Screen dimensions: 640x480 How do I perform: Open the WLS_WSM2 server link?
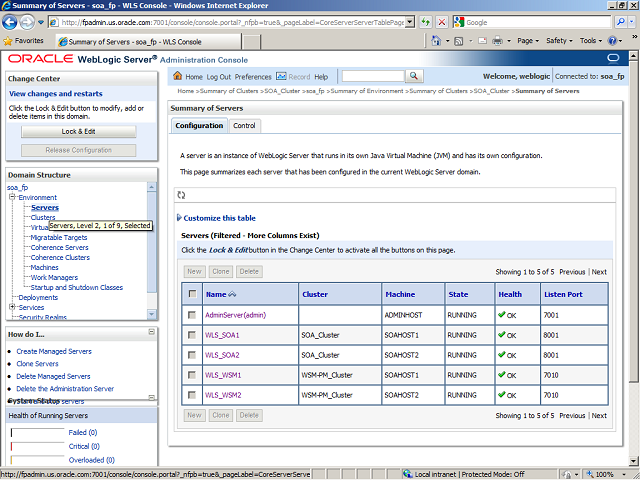coord(223,395)
